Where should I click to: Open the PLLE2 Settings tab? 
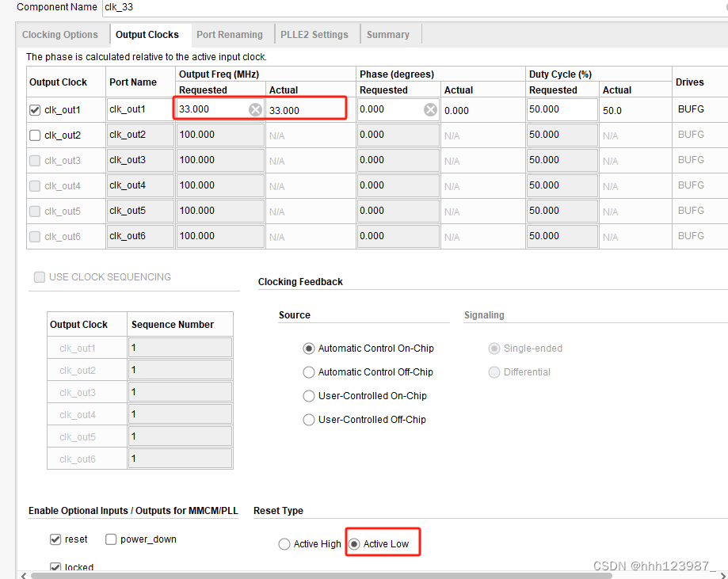tap(314, 35)
